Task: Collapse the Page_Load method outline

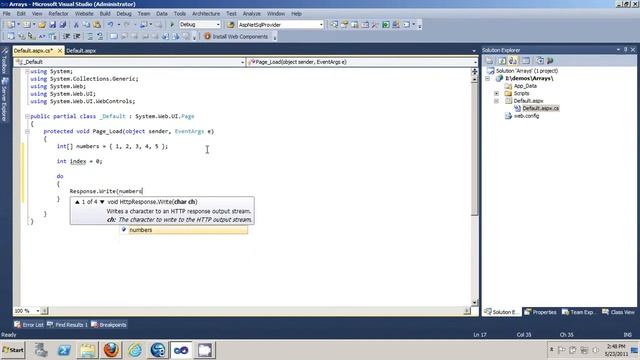Action: coord(27,131)
